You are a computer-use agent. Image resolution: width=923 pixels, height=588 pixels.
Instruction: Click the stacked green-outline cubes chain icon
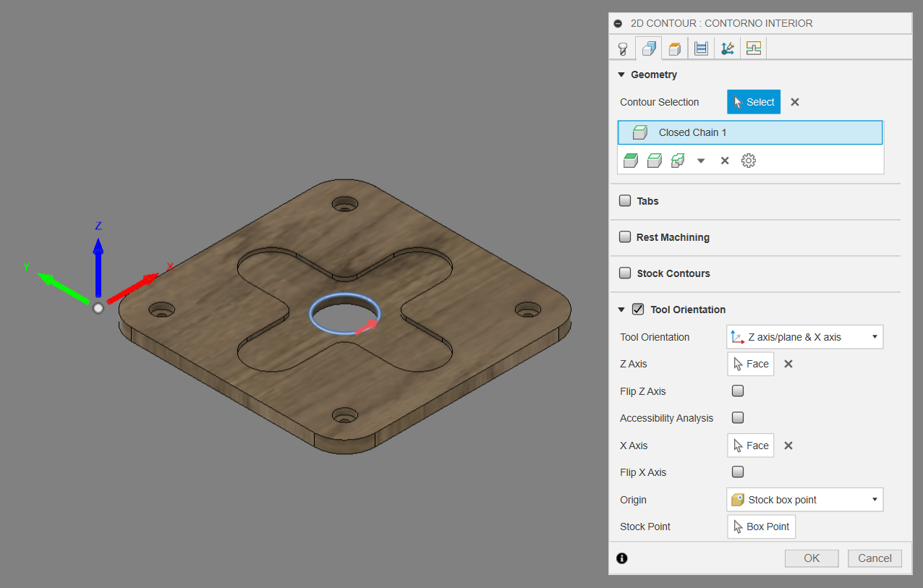click(678, 161)
